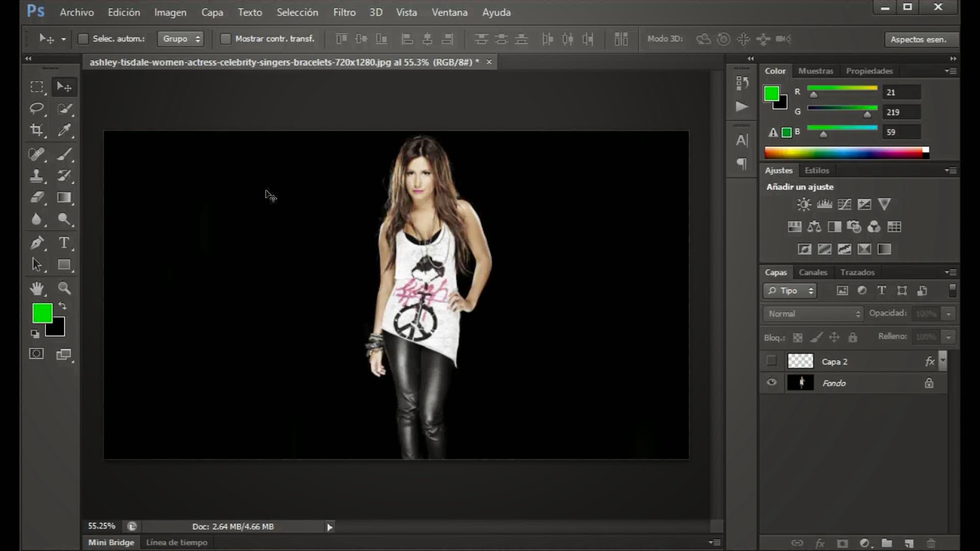Toggle lock image pixels

pyautogui.click(x=816, y=337)
